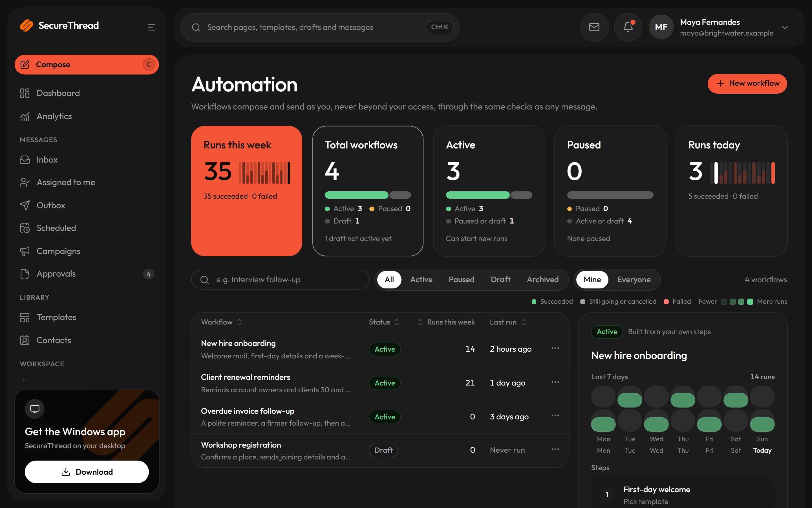Click the Compose button
812x508 pixels.
pos(87,65)
